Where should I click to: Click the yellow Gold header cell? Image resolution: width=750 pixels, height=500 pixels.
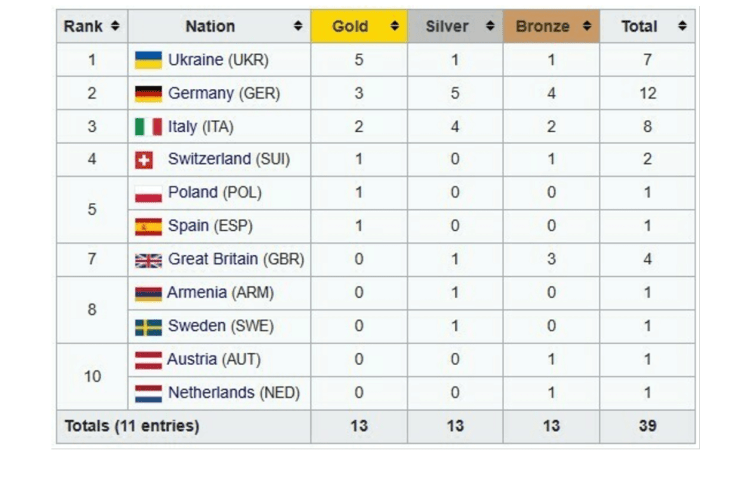[358, 26]
